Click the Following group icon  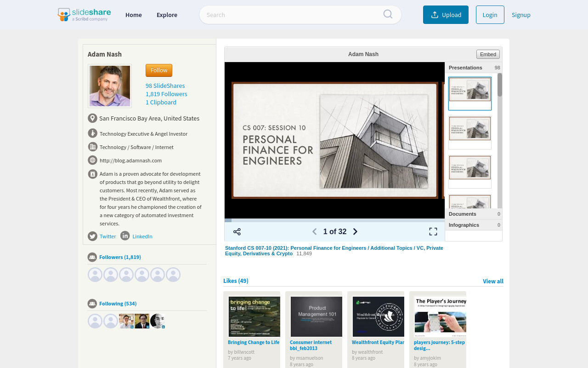[x=92, y=304]
